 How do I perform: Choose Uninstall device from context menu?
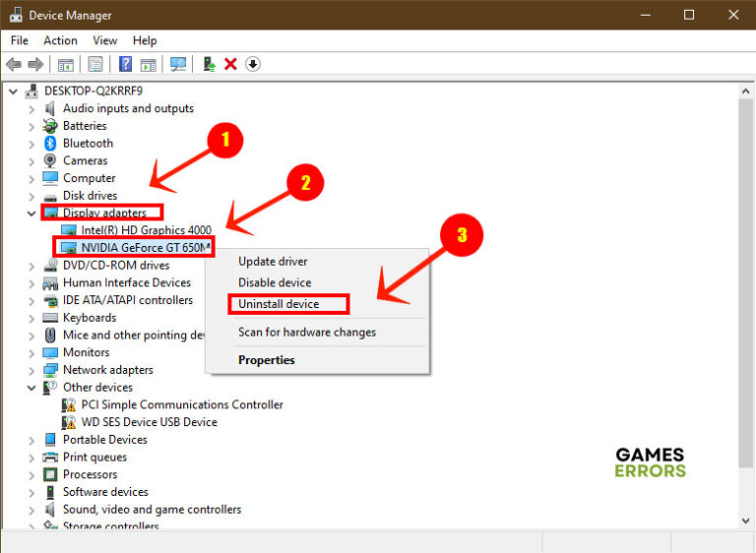[279, 304]
